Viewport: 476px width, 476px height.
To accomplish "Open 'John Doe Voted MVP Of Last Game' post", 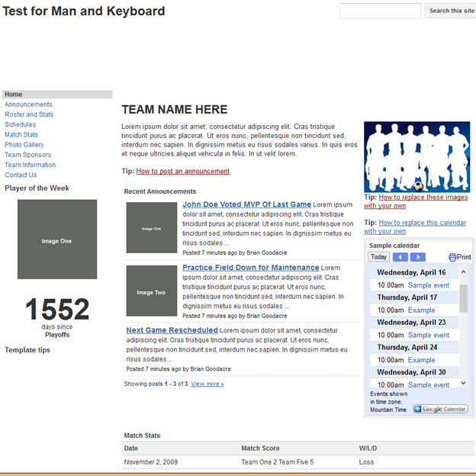I will click(x=246, y=204).
